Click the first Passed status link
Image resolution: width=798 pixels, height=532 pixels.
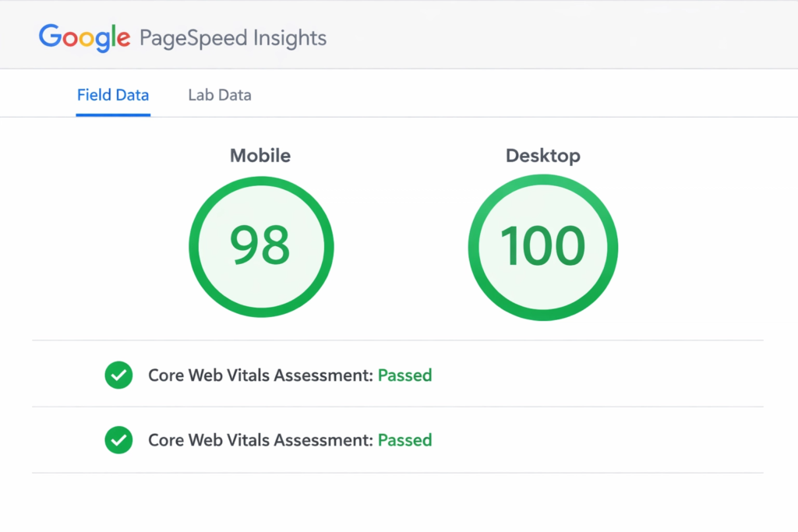coord(404,375)
